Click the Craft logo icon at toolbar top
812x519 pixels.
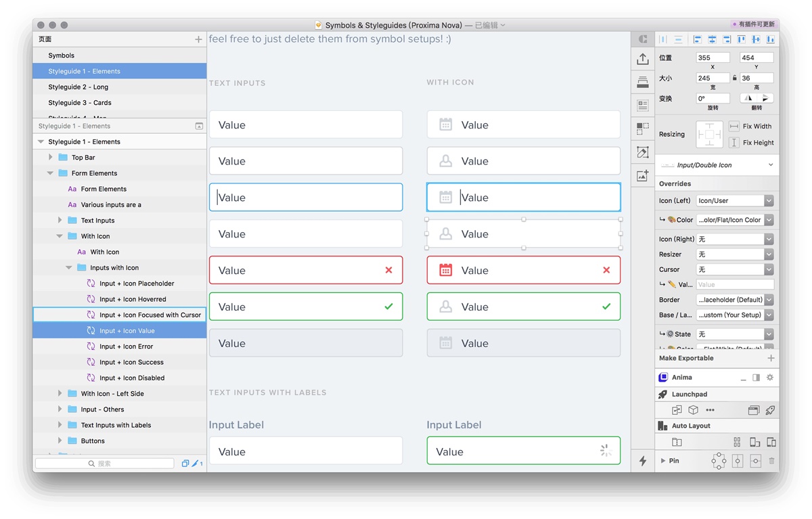coord(643,39)
